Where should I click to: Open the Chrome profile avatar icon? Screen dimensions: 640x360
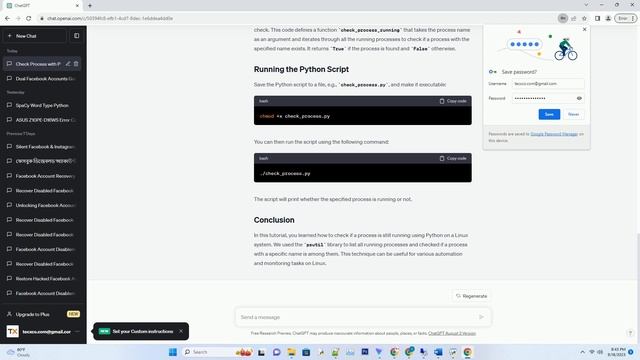(608, 18)
